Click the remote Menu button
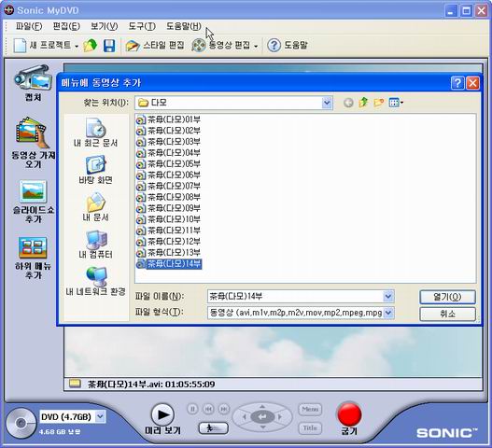The height and width of the screenshot is (448, 492). (x=310, y=409)
